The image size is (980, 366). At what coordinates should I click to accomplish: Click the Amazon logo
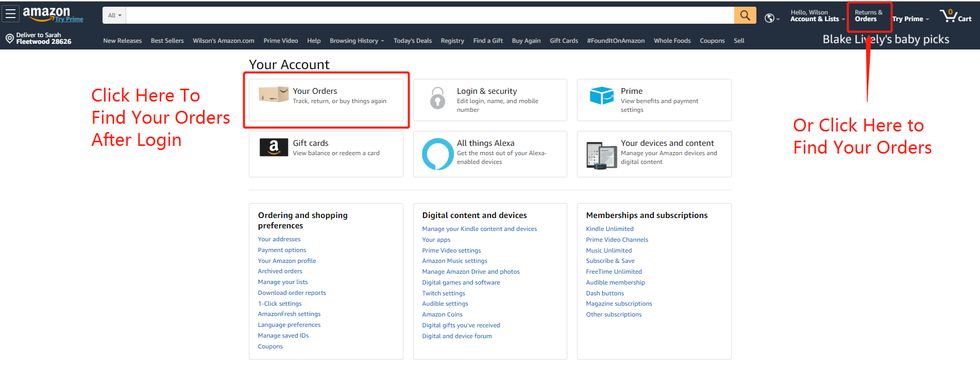coord(46,13)
